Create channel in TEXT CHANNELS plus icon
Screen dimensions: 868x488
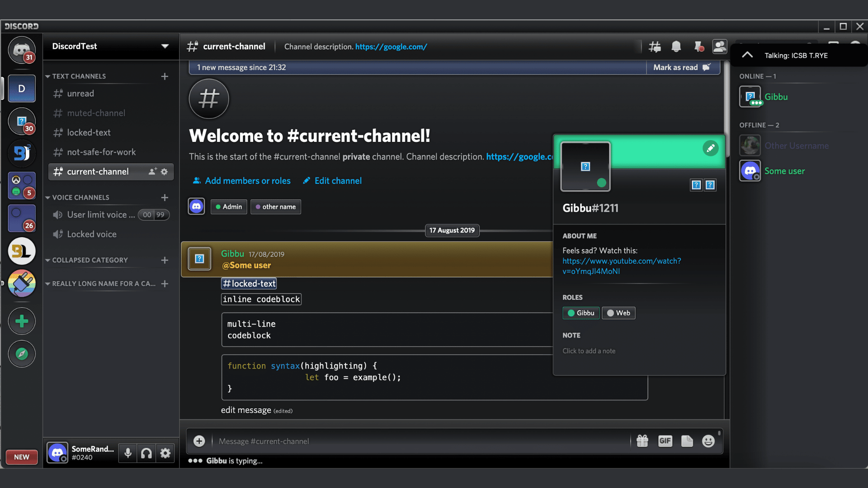[165, 76]
